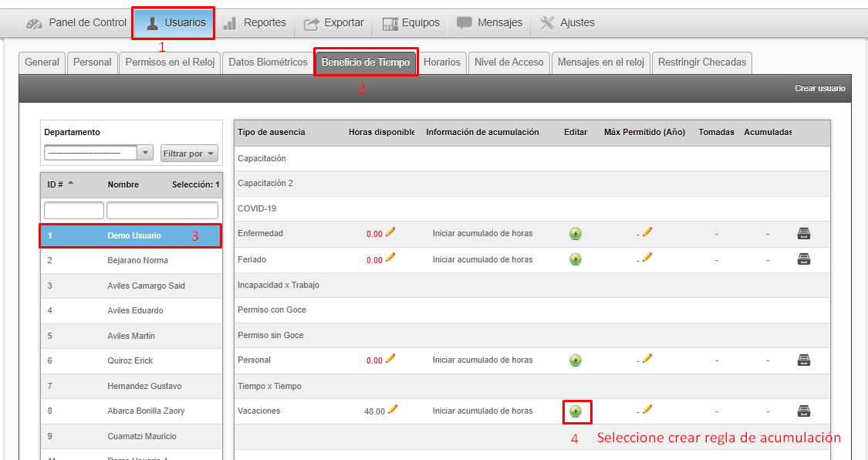This screenshot has height=460, width=868.
Task: Open the Reportes section
Action: (x=255, y=23)
